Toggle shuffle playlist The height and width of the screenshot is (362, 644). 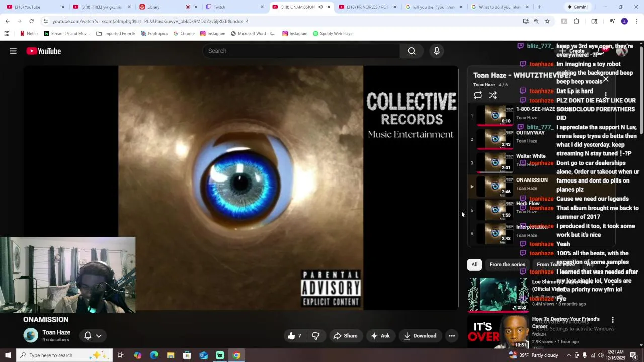click(493, 95)
